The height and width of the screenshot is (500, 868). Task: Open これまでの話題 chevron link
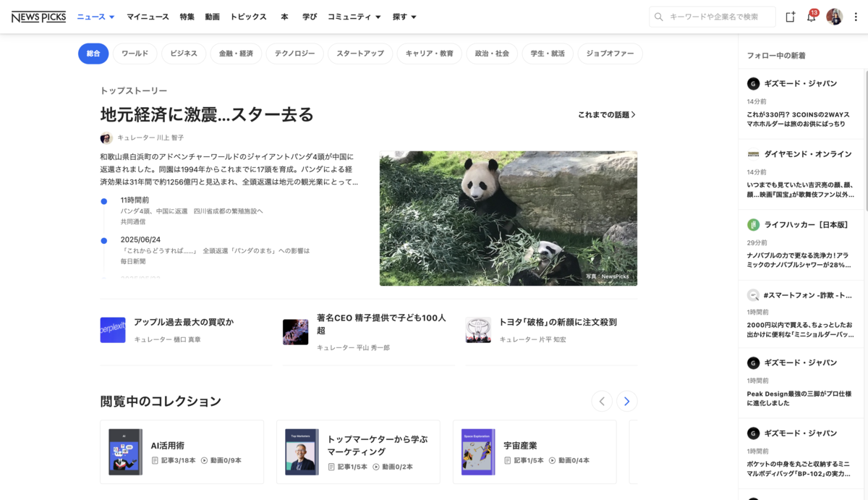pyautogui.click(x=607, y=114)
